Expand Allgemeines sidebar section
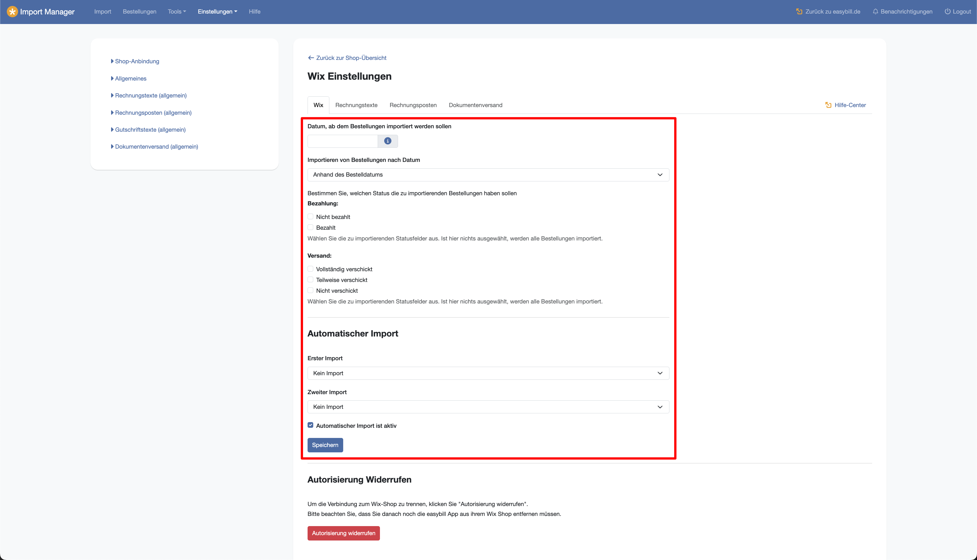This screenshot has height=560, width=977. 129,79
